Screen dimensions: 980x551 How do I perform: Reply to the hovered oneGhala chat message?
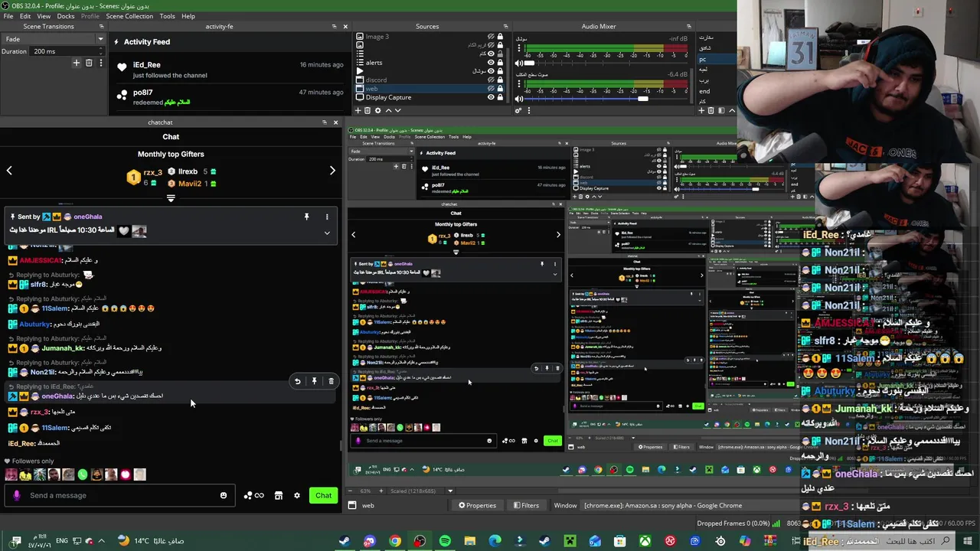click(297, 381)
